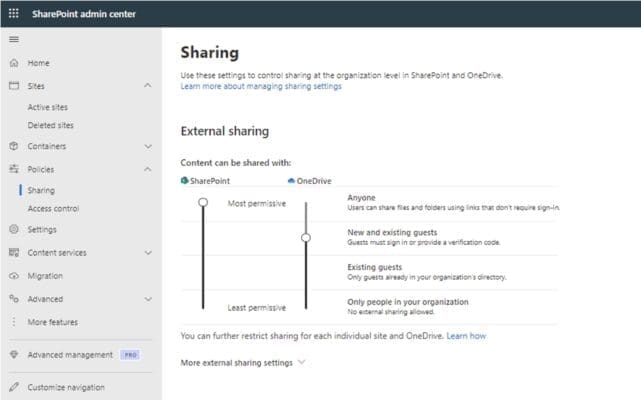Click the OneDrive cloud logo above the slider

point(291,181)
